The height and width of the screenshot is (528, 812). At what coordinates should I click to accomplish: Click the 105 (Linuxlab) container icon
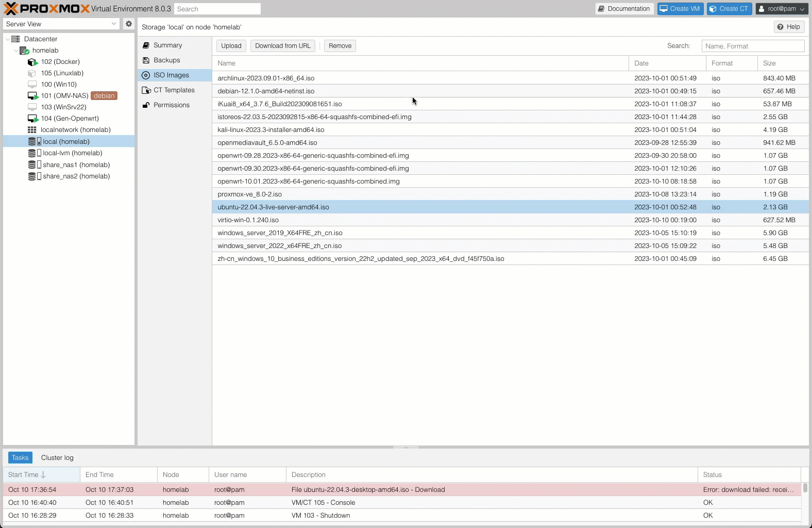point(32,73)
